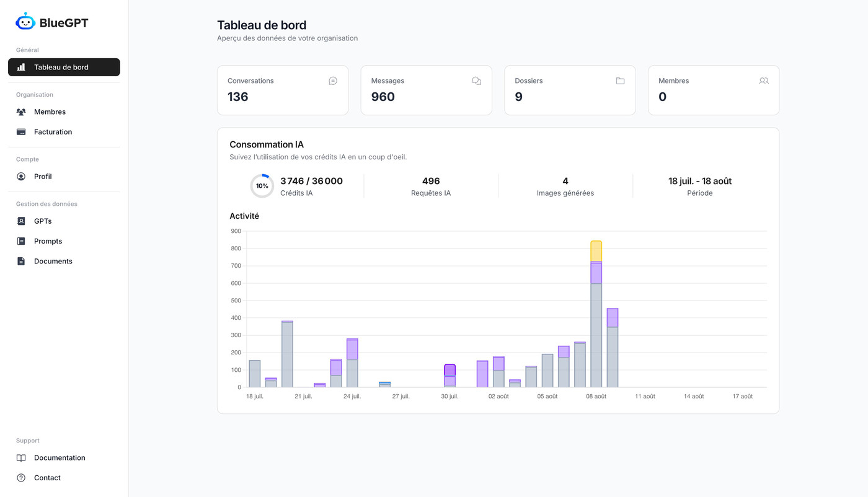
Task: Click the speech bubble icon on Conversations card
Action: coord(332,80)
